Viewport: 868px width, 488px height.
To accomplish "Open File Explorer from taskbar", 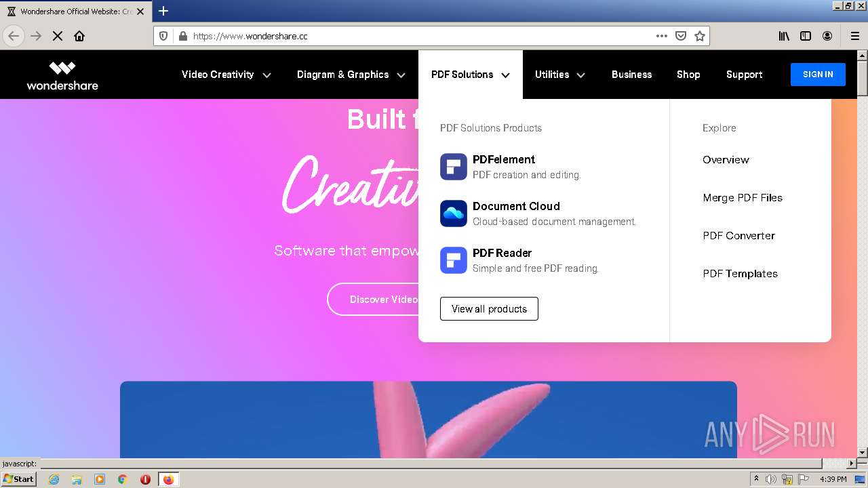I will 77,479.
